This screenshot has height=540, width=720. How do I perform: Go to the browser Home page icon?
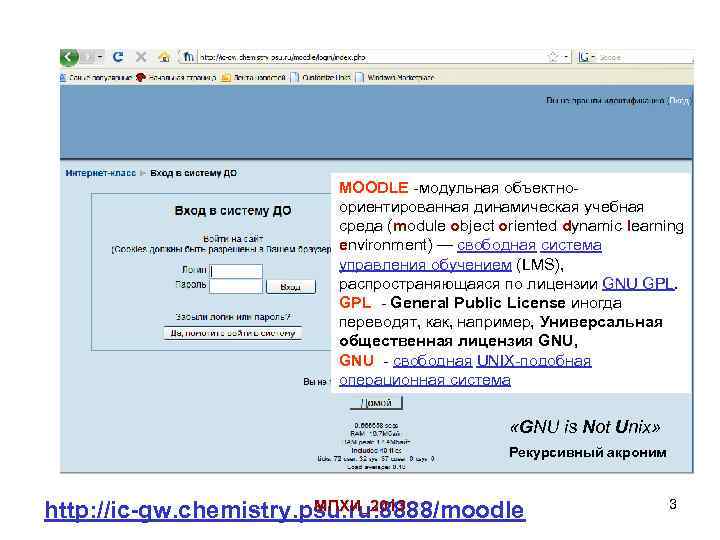164,57
